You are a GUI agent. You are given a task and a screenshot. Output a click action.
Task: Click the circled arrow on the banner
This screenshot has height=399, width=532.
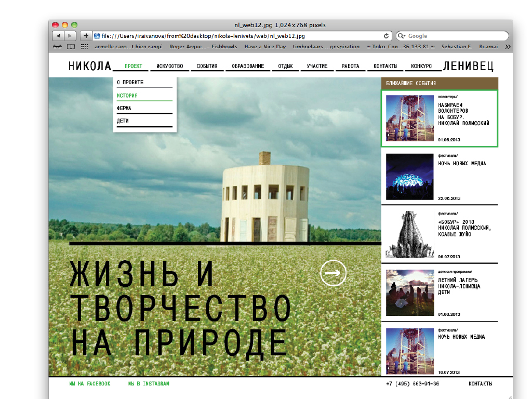(333, 273)
